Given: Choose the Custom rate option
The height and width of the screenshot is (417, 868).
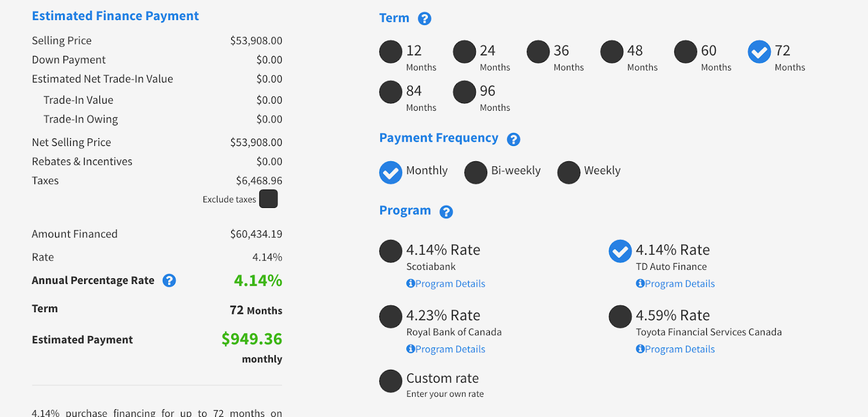Looking at the screenshot, I should click(391, 381).
